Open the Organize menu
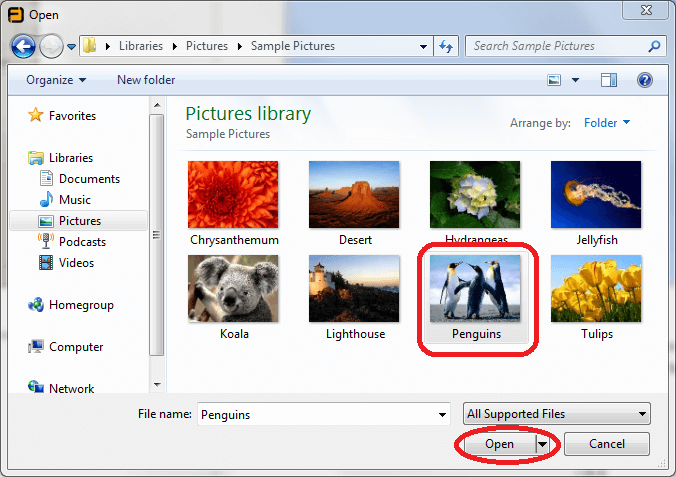Viewport: 676px width, 477px height. click(56, 80)
